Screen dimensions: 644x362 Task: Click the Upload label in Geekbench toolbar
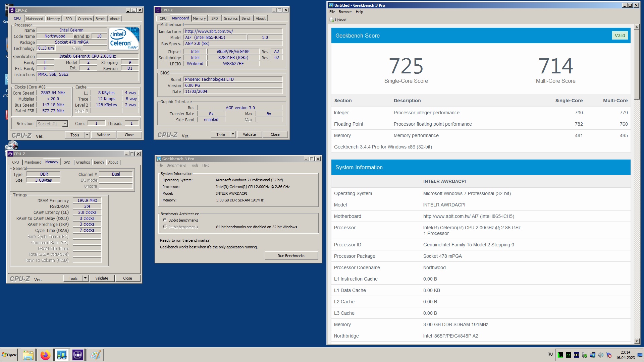pos(341,20)
